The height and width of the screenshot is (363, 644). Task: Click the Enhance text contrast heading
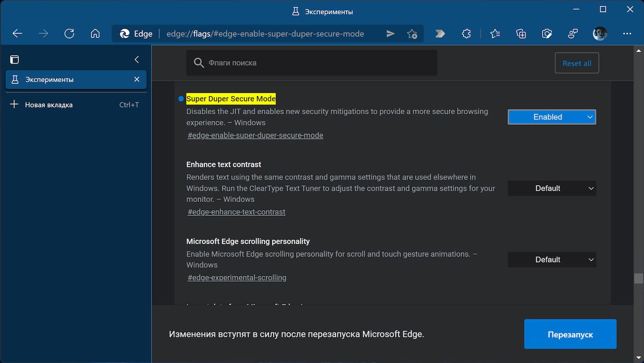click(224, 164)
